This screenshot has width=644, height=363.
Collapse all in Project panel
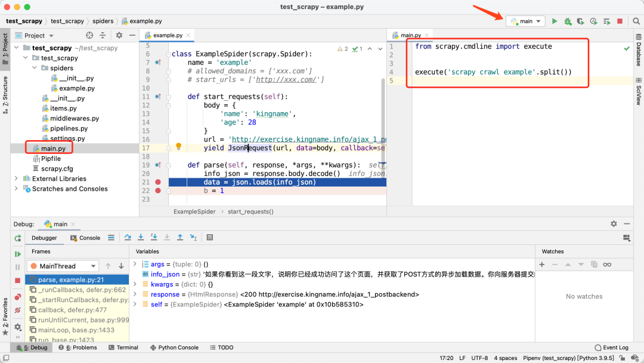pos(103,35)
